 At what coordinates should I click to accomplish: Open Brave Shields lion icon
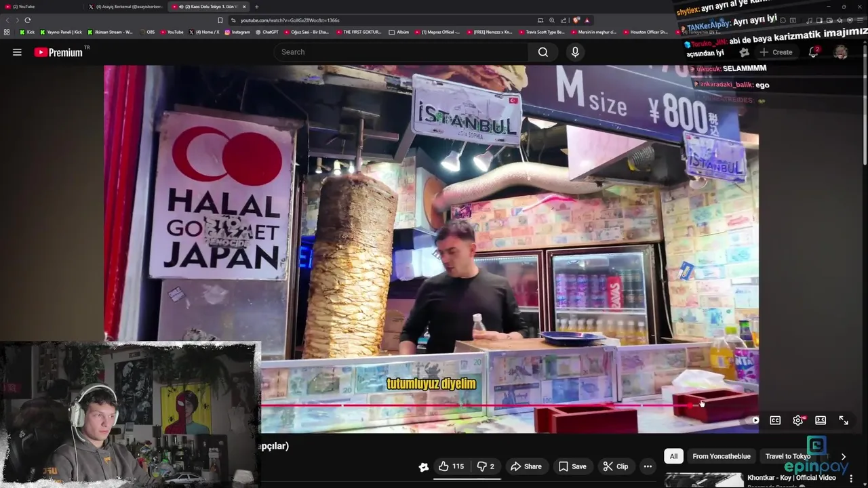(576, 20)
